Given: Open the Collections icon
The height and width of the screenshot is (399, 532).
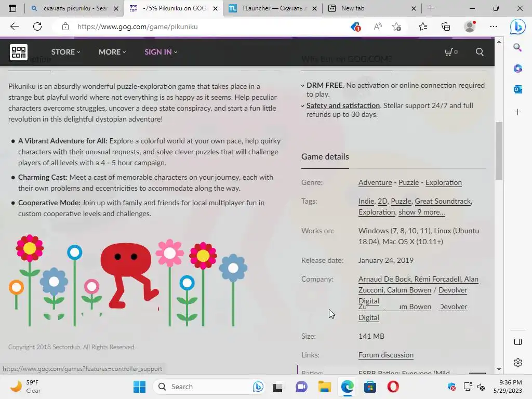Looking at the screenshot, I should tap(446, 26).
